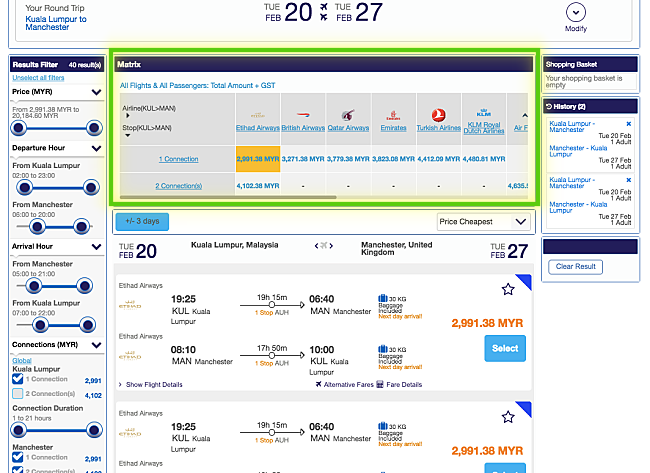Screen dimensions: 650x473
Task: Click Price slider left handle
Action: point(18,128)
